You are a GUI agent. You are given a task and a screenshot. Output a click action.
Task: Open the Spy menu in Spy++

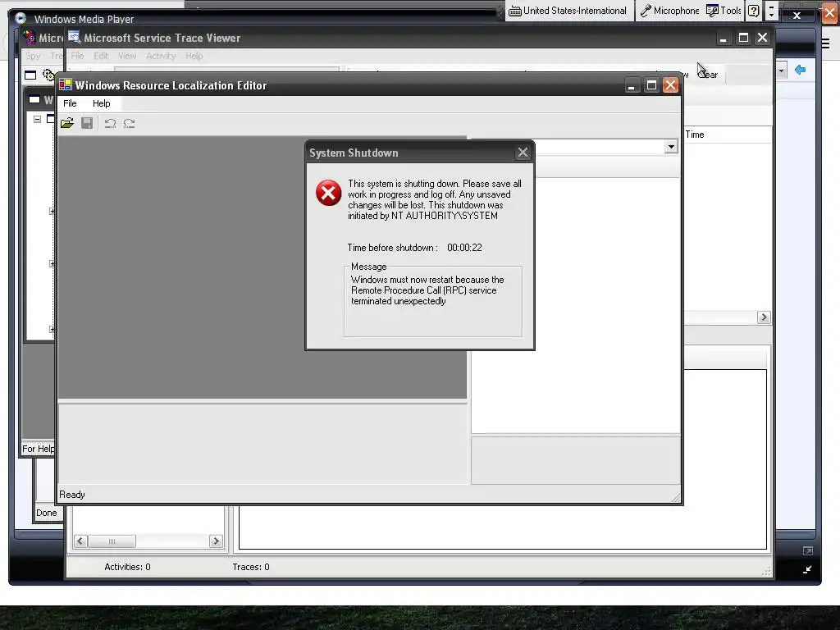pos(33,56)
